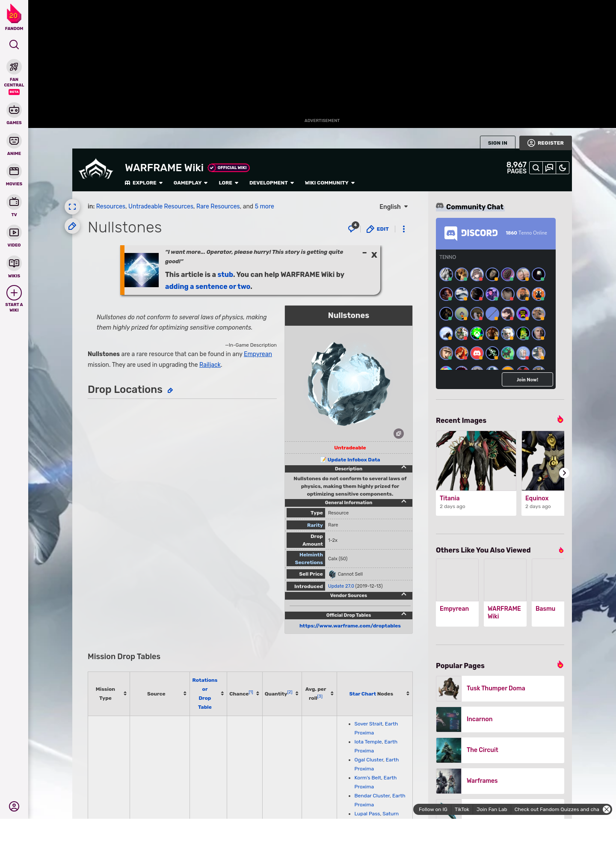Close the bottom Fandom promo bar
Image resolution: width=616 pixels, height=856 pixels.
[607, 809]
